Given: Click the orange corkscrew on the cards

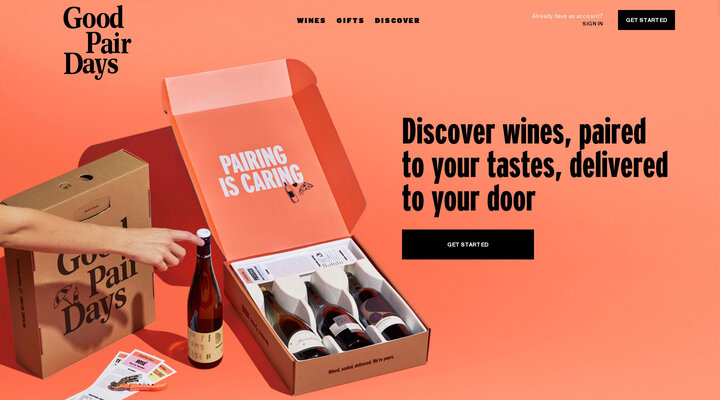Looking at the screenshot, I should [138, 384].
